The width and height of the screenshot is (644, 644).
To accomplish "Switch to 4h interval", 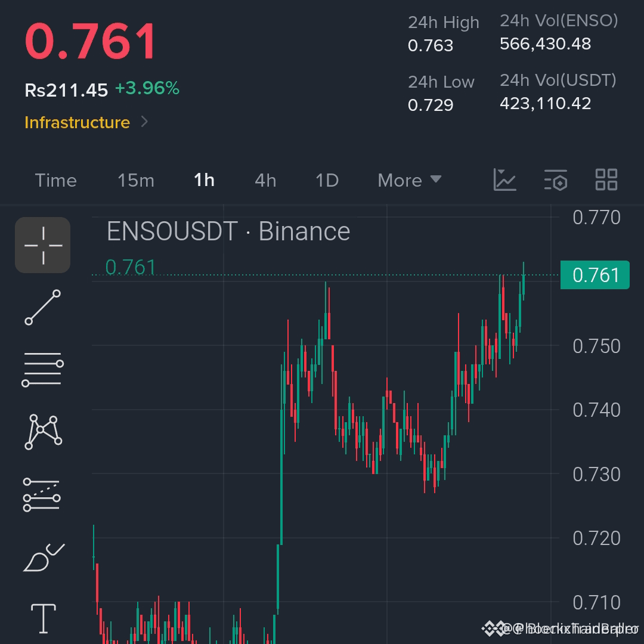I will (x=265, y=181).
